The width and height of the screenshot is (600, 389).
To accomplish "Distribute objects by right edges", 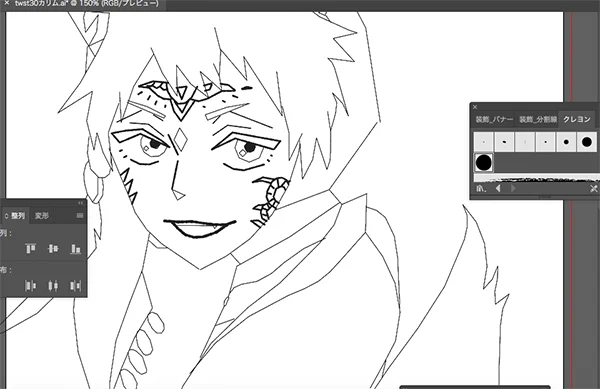I will click(75, 285).
